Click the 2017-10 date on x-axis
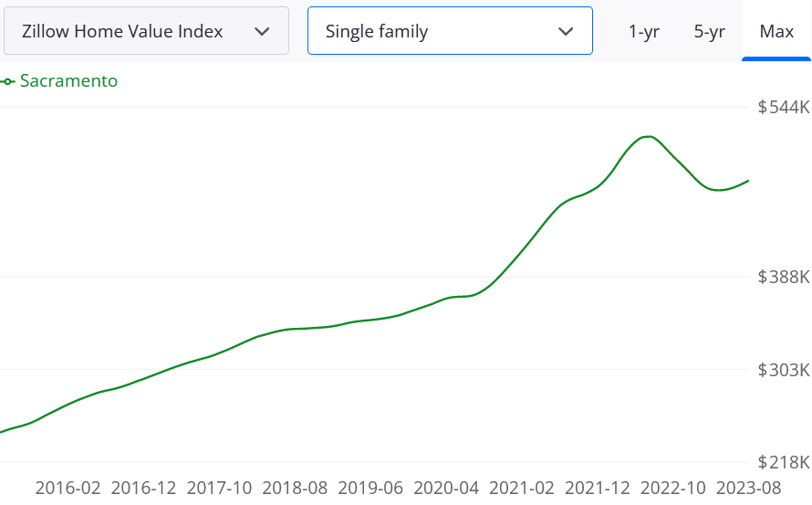Screen dimensions: 812x505 [x=219, y=488]
